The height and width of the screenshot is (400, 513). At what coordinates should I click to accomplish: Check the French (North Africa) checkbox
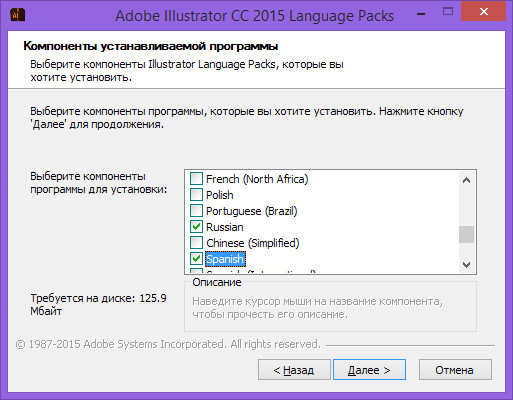point(196,179)
